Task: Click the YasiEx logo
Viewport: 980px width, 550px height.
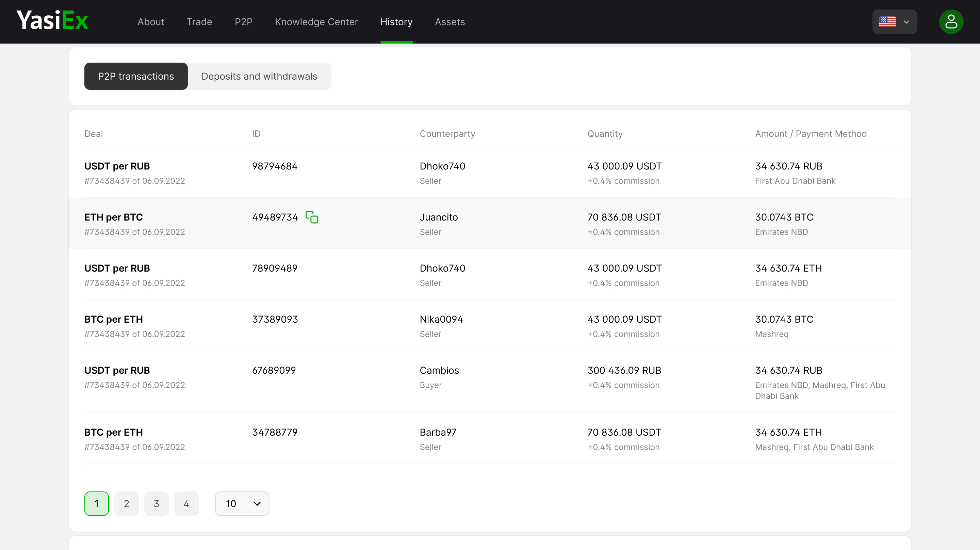Action: pos(52,20)
